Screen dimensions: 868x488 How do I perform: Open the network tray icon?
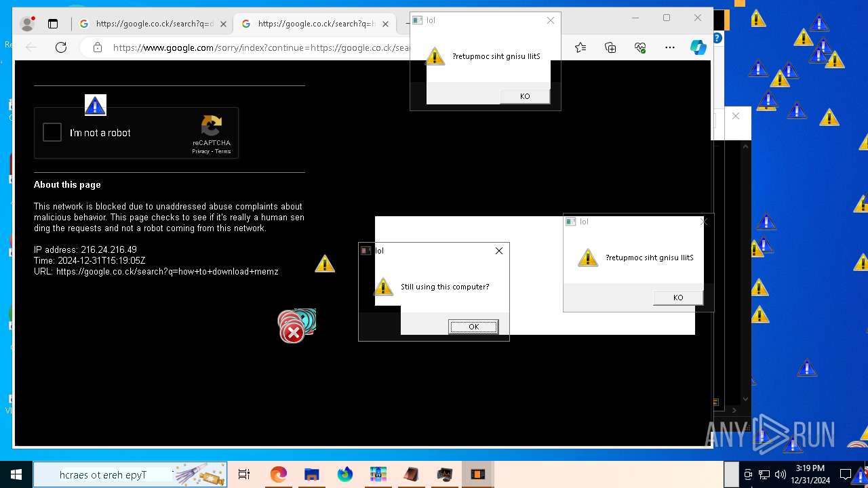tap(764, 474)
